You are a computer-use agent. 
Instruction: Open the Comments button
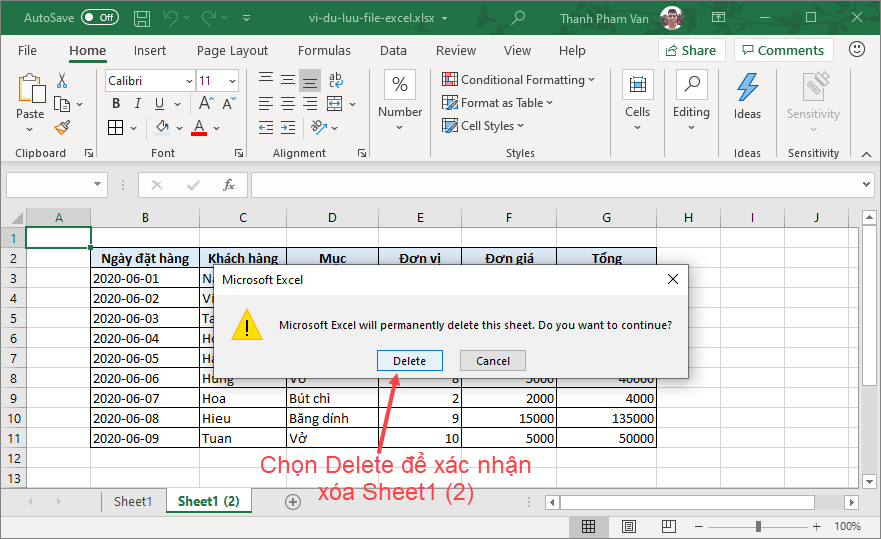coord(784,51)
